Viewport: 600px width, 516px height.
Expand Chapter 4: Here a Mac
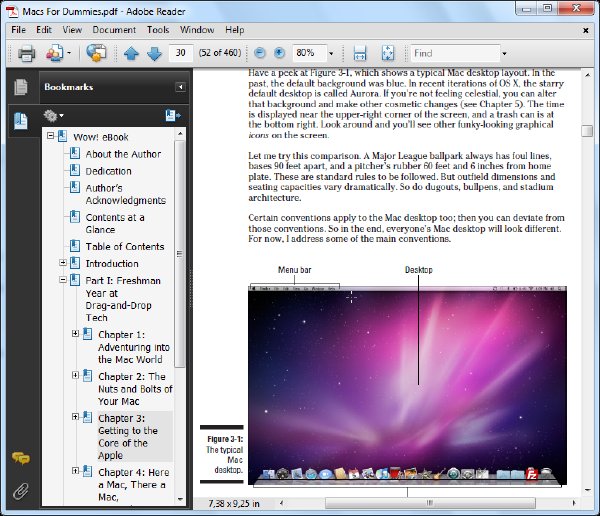coord(76,471)
